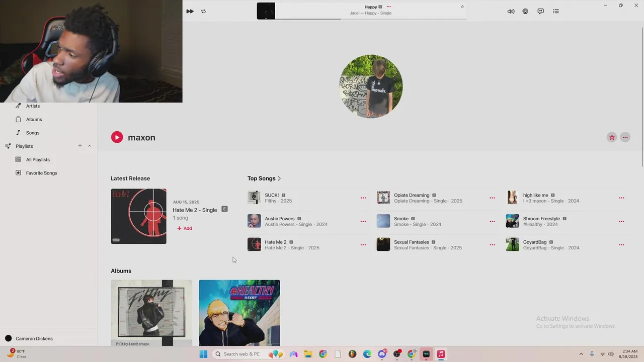This screenshot has width=644, height=362.
Task: Open Hate Me 2 latest release cover
Action: pyautogui.click(x=138, y=216)
